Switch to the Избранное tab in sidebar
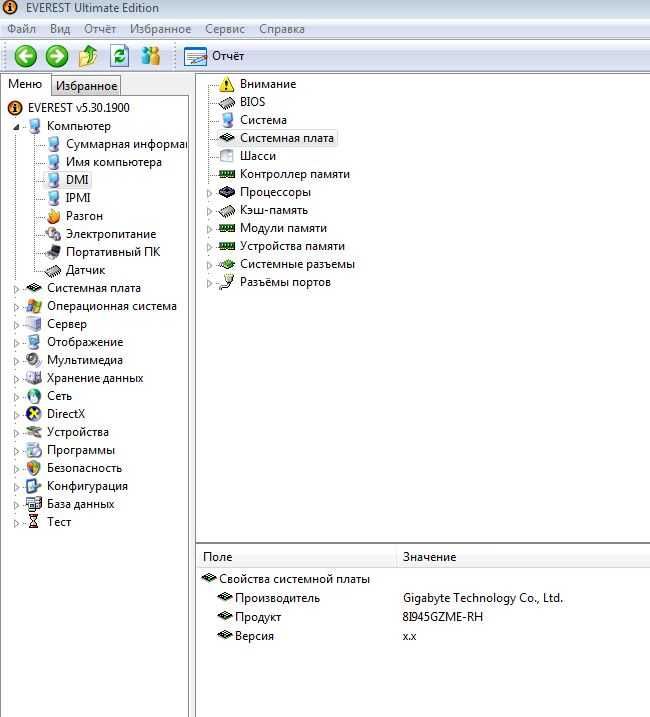 tap(86, 86)
